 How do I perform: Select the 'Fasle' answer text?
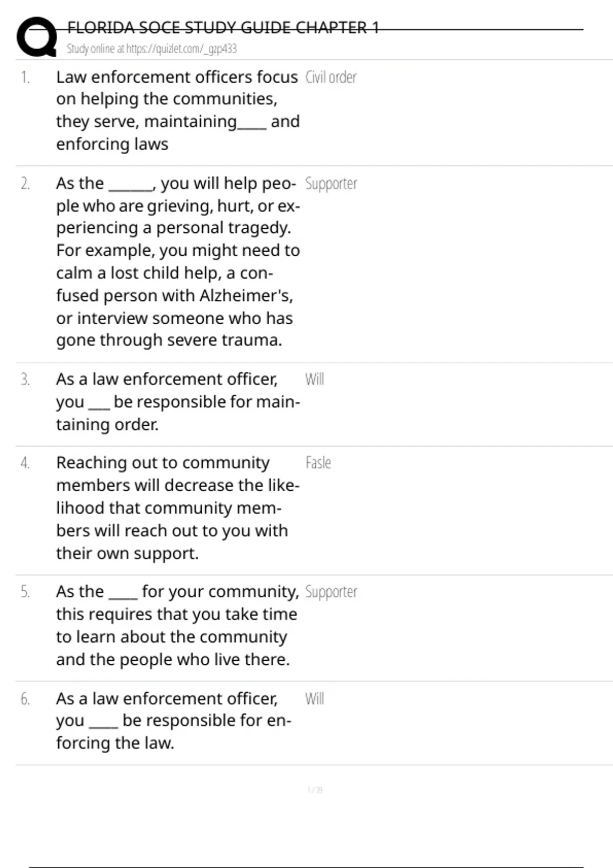318,463
